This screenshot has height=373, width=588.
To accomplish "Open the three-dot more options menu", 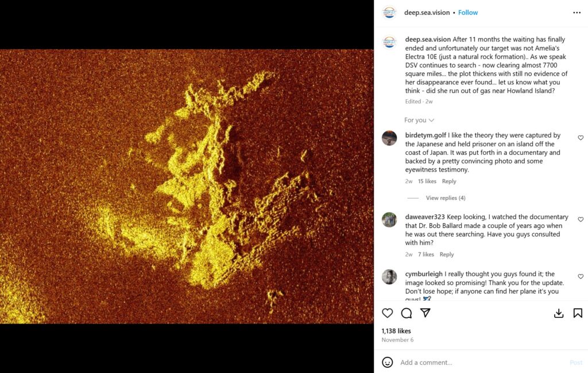I will [x=577, y=13].
